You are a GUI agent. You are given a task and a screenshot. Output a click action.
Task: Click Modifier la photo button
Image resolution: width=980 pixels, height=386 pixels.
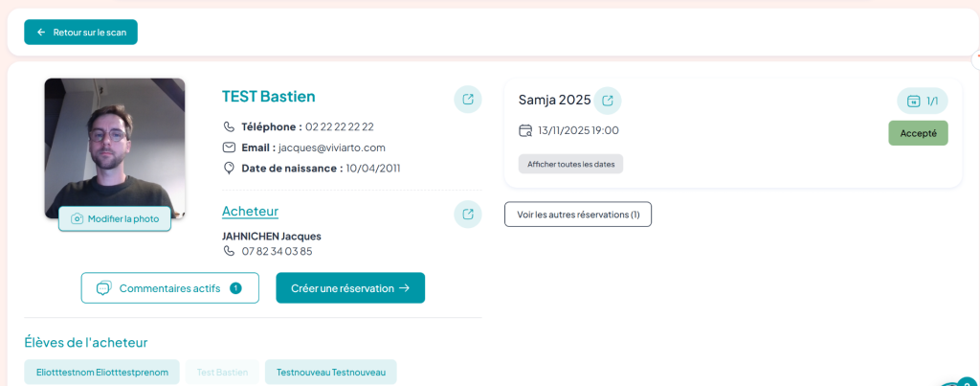coord(115,218)
